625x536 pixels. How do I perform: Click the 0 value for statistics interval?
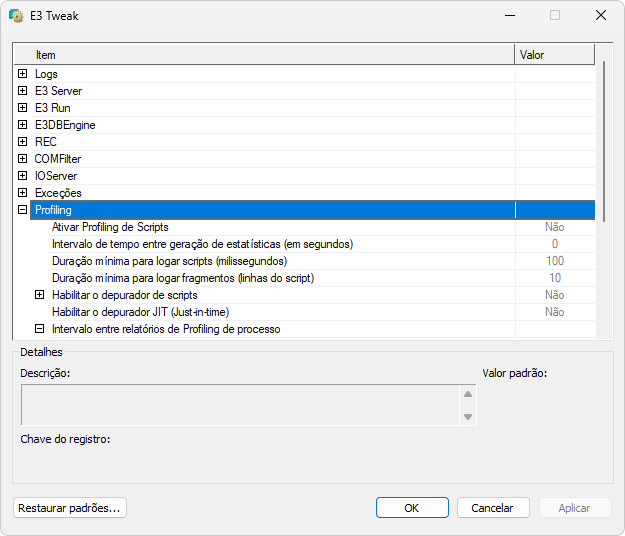[x=555, y=244]
